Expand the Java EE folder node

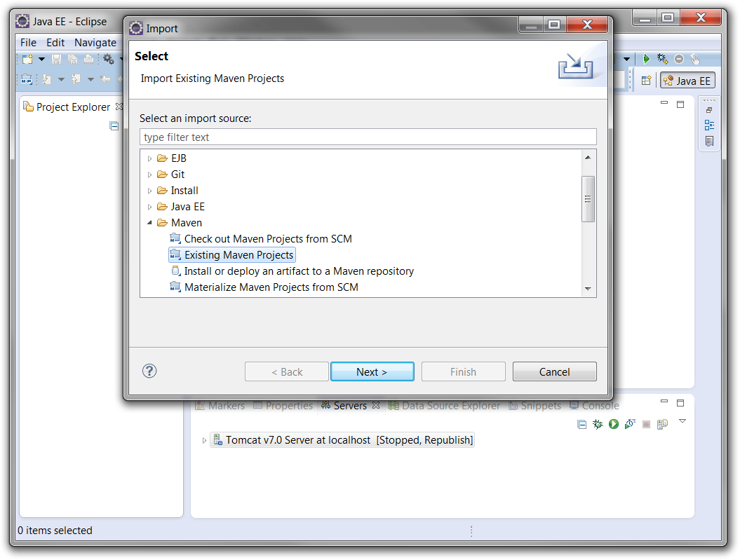tap(149, 207)
